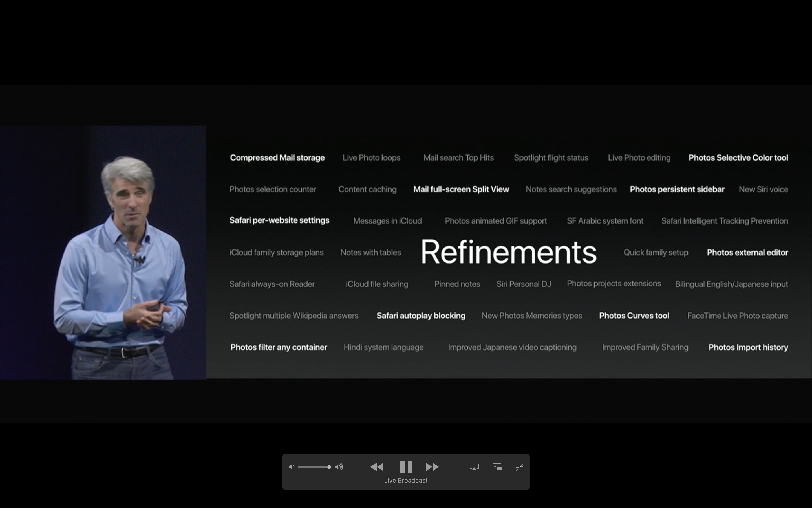Pause the live broadcast
Image resolution: width=812 pixels, height=508 pixels.
[406, 467]
